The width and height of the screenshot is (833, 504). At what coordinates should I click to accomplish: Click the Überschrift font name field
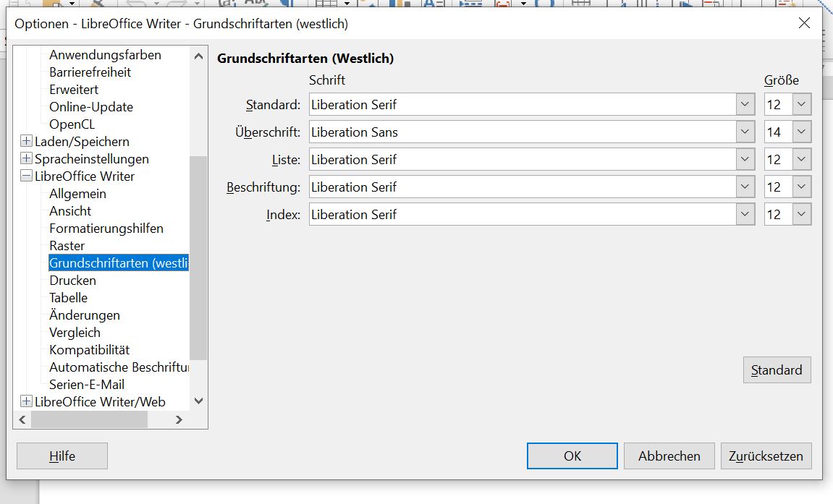coord(523,132)
